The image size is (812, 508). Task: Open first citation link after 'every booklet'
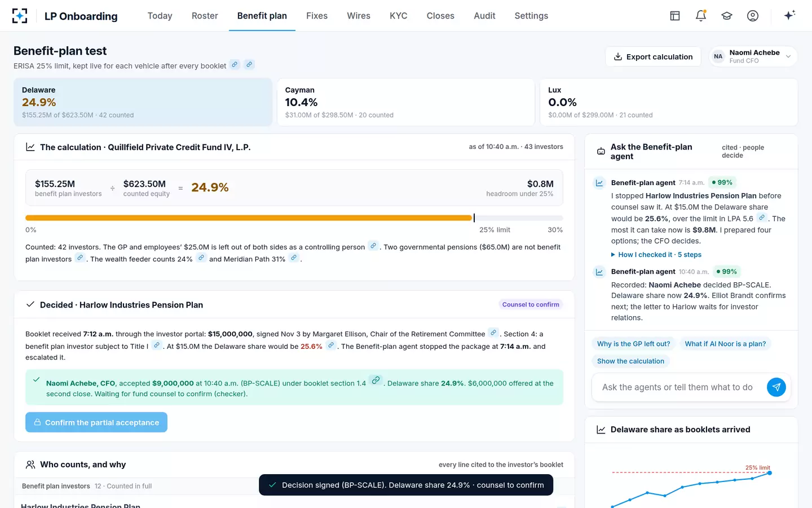coord(235,64)
